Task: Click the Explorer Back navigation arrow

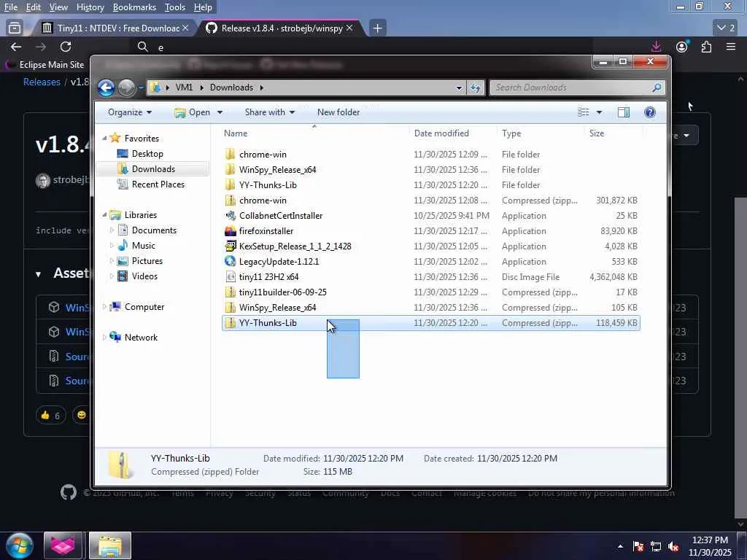Action: point(106,87)
